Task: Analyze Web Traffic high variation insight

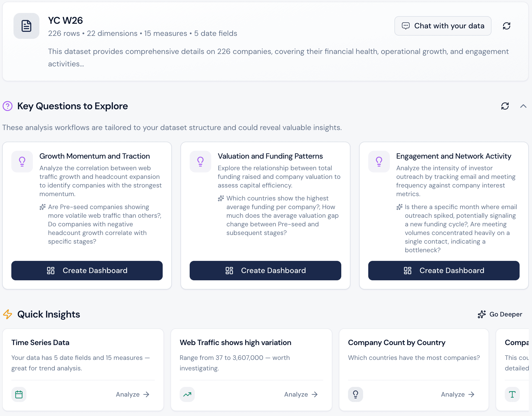Action: tap(301, 394)
